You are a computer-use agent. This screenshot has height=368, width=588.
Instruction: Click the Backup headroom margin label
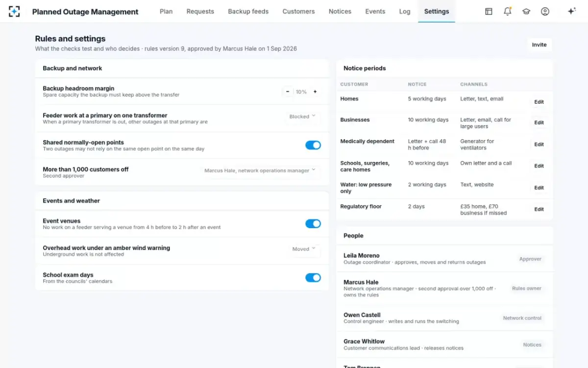pyautogui.click(x=78, y=88)
